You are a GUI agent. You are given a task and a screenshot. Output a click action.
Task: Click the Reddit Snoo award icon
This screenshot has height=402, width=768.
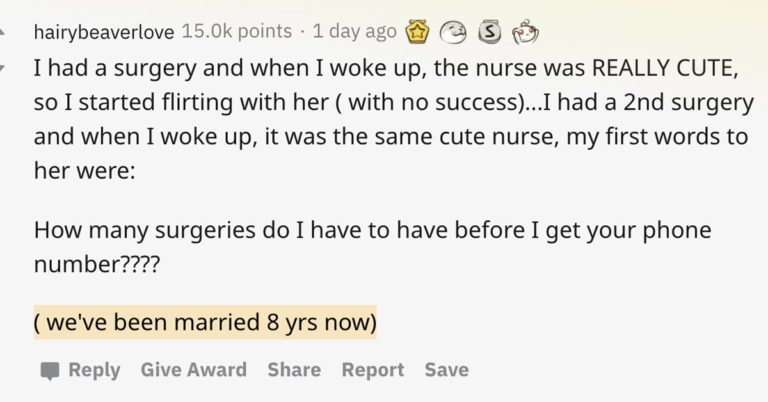524,32
